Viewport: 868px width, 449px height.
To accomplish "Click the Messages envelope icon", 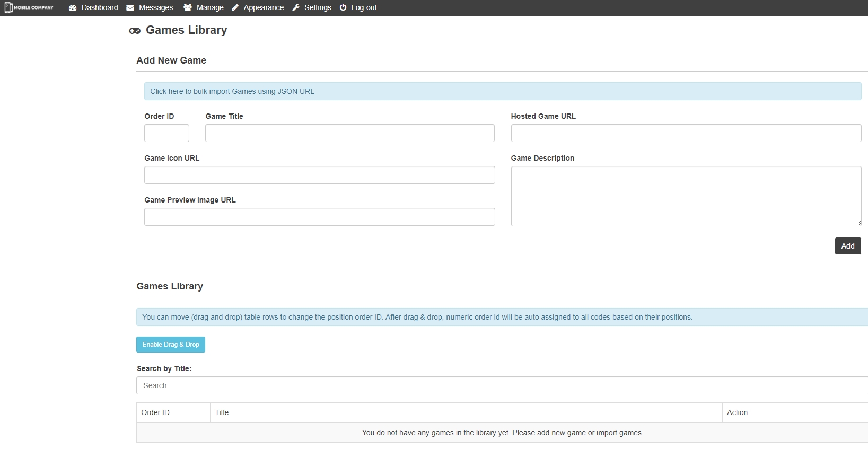I will point(130,7).
